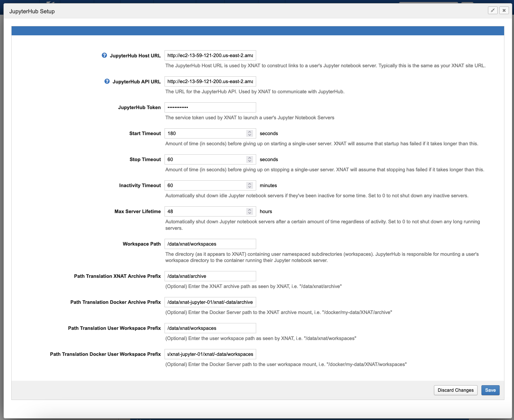
Task: Select the Start Timeout value field
Action: coord(205,133)
